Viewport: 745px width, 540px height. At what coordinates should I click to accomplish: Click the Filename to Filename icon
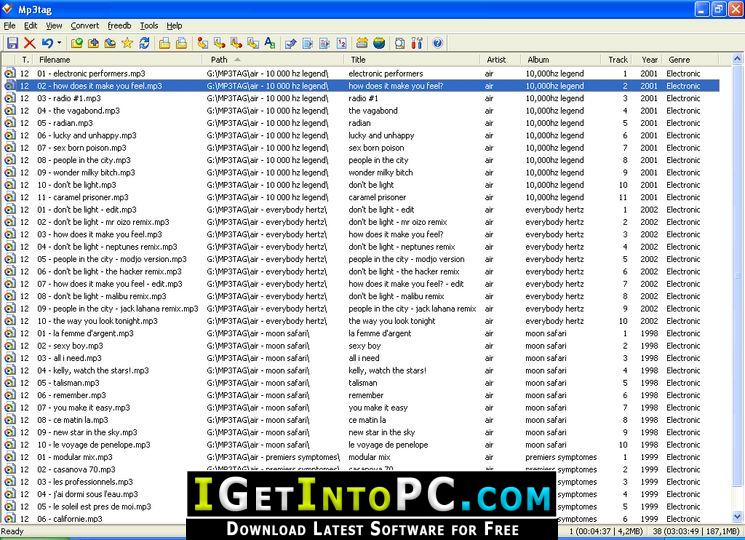coord(236,43)
